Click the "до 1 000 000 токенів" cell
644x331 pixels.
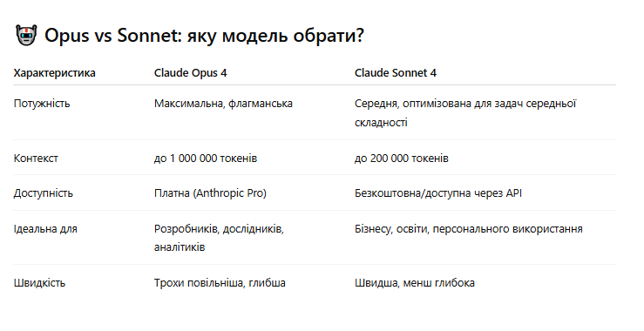pyautogui.click(x=206, y=159)
